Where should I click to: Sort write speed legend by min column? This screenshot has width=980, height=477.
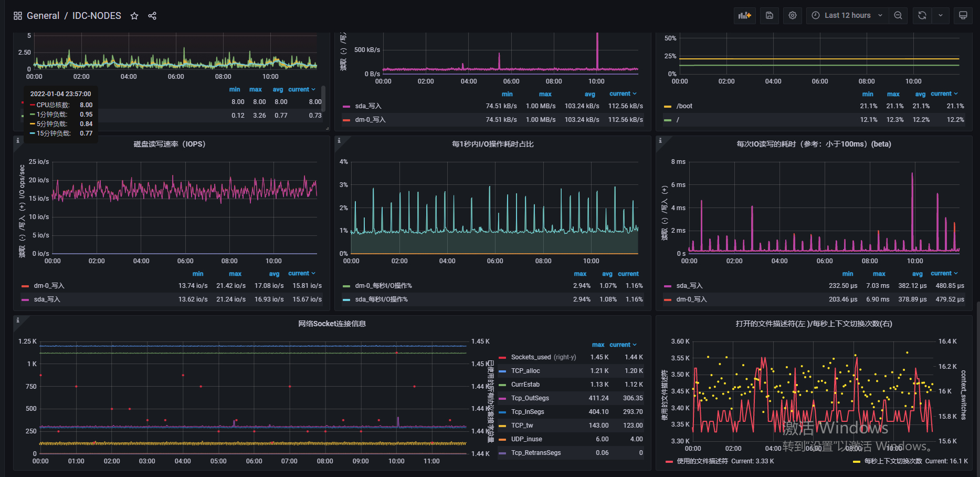(x=507, y=94)
